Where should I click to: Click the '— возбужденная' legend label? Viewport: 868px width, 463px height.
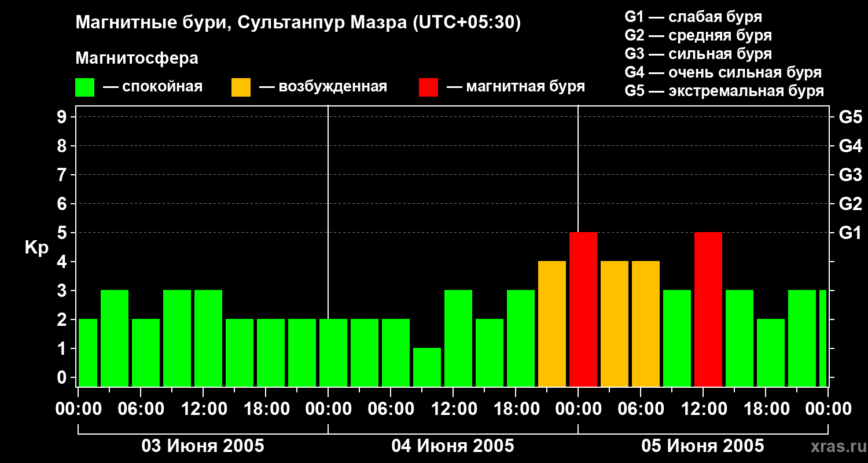323,87
